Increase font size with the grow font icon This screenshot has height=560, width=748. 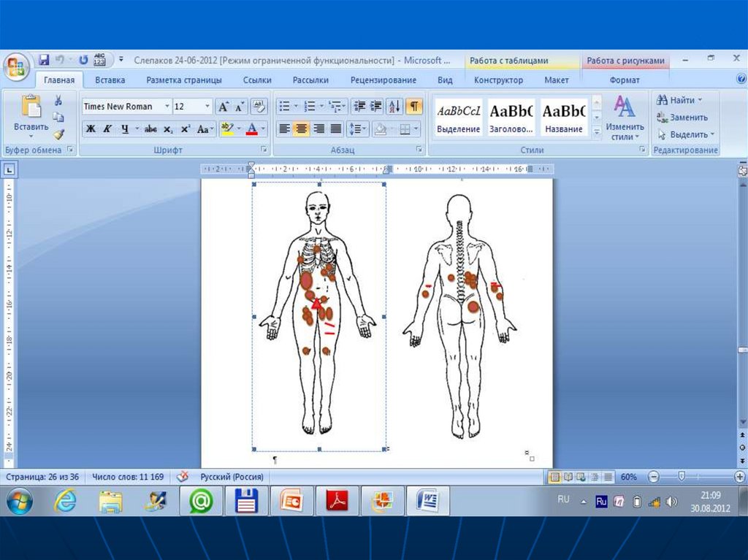coord(224,107)
